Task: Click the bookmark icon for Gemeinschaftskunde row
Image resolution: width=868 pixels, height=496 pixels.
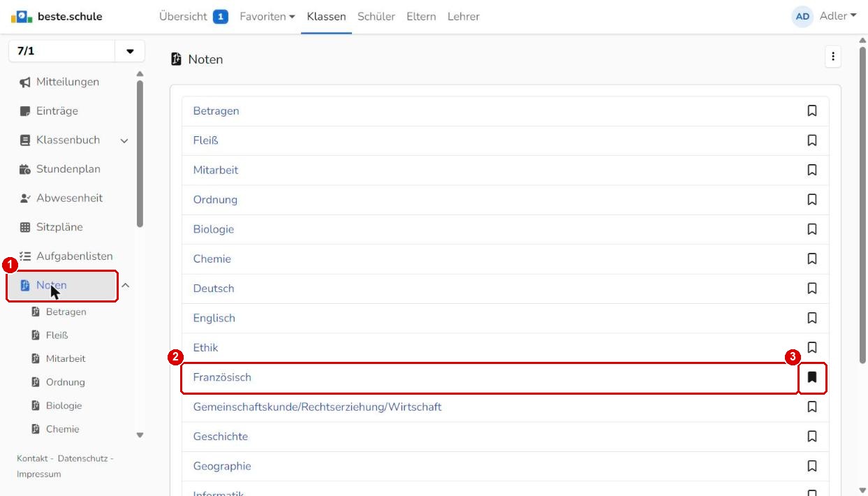Action: coord(812,407)
